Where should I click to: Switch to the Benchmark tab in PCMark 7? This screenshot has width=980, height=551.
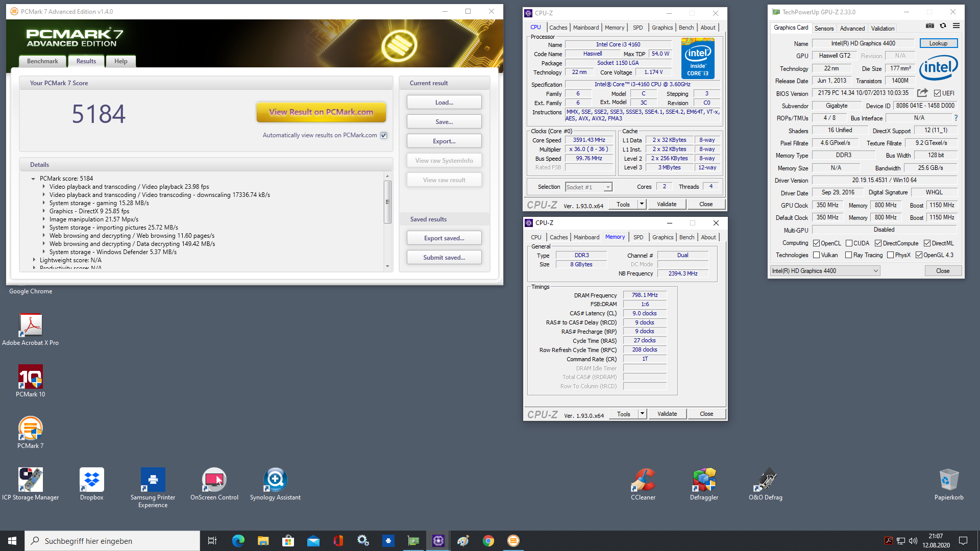[42, 61]
